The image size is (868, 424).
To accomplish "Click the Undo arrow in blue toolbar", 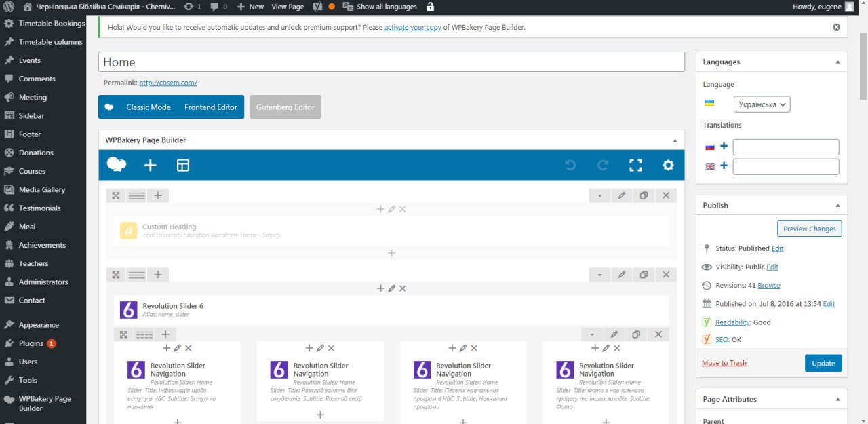I will tap(570, 165).
